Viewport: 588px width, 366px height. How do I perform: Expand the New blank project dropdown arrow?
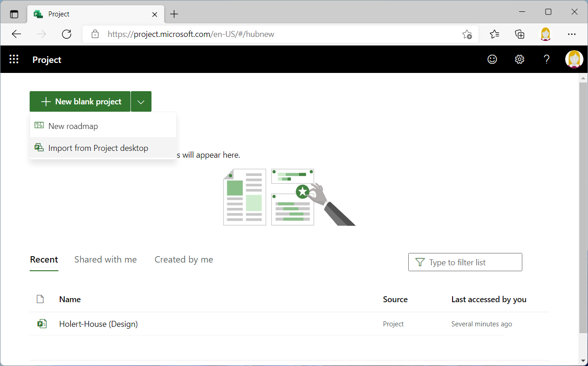click(x=141, y=102)
